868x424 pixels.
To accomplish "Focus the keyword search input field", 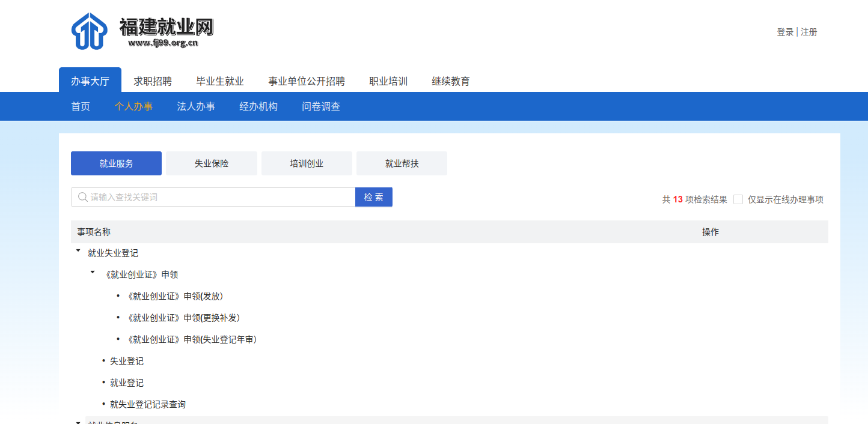I will (219, 197).
